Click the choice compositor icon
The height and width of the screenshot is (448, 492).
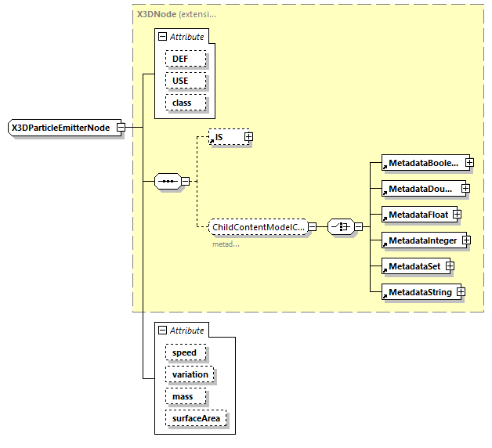[340, 227]
